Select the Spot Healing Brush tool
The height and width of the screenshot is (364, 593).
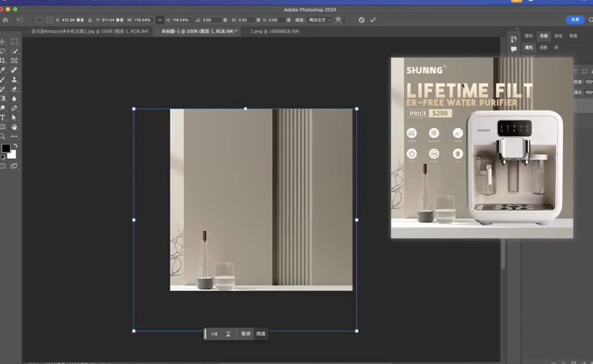point(14,70)
